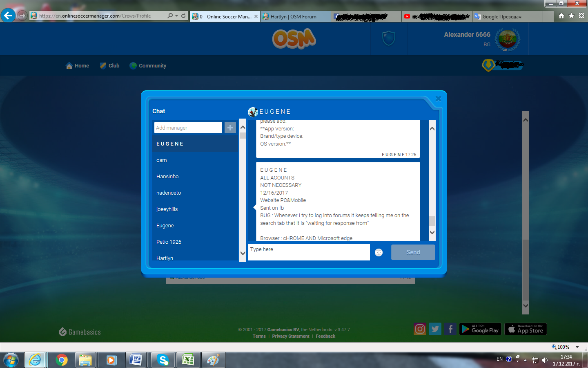Select Hansinho conversation
This screenshot has height=368, width=588.
(195, 177)
